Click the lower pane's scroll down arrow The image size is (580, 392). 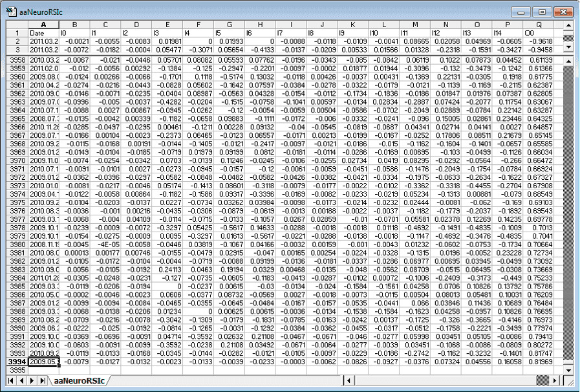click(x=568, y=371)
